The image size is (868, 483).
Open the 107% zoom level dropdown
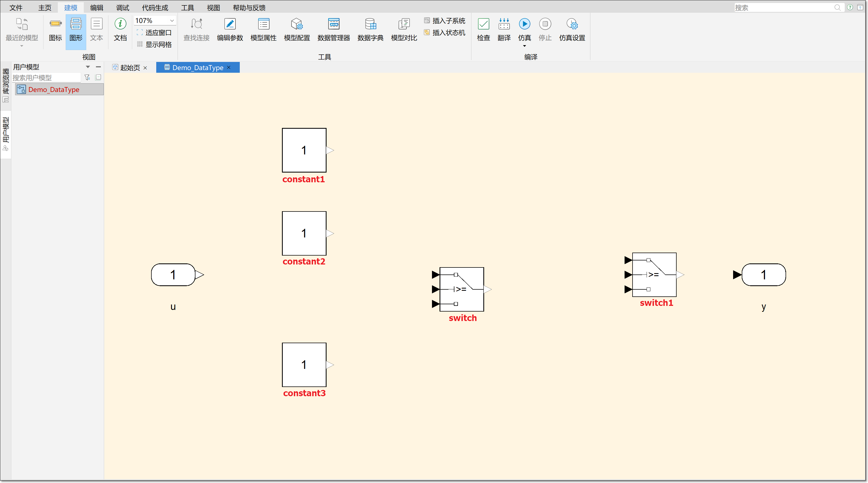(155, 21)
